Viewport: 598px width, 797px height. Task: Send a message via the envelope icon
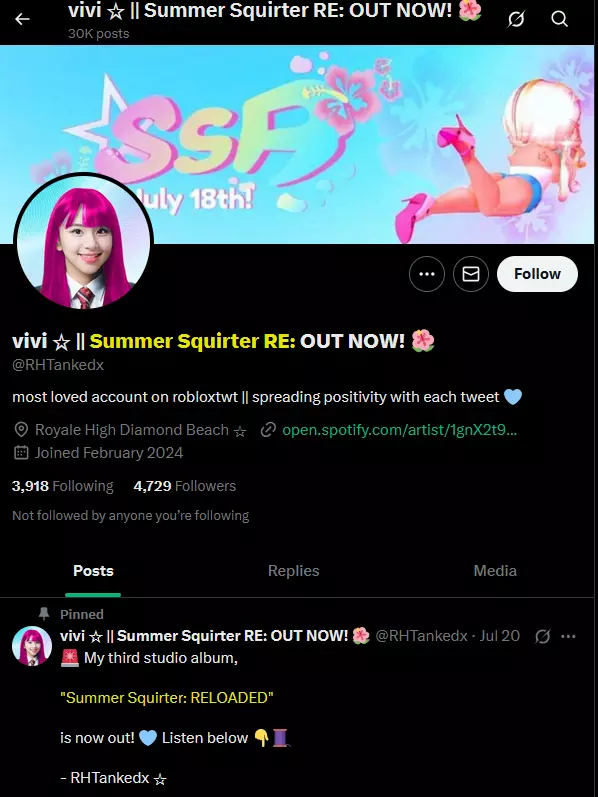point(471,274)
